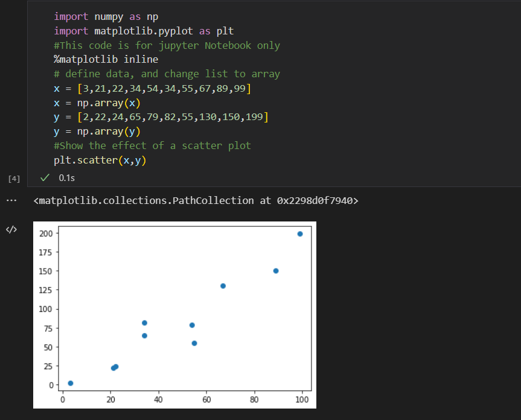The image size is (521, 420).
Task: Click the scatter point near y value 150
Action: pyautogui.click(x=276, y=271)
